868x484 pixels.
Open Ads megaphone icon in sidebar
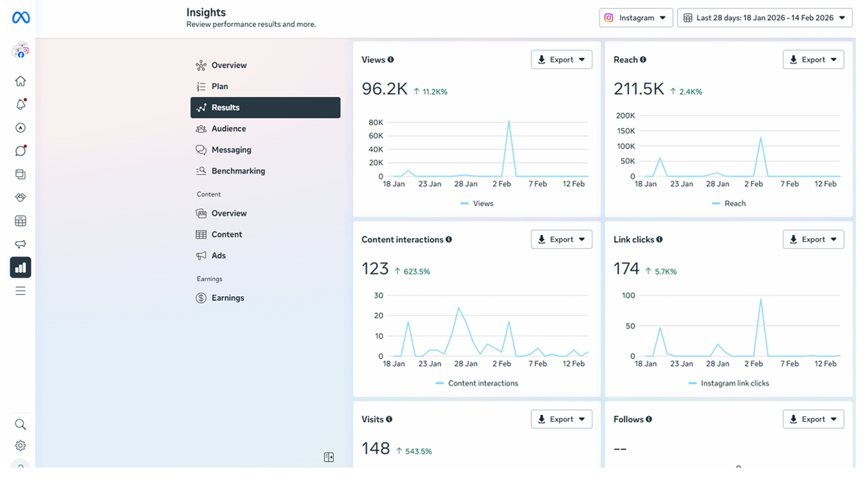point(20,244)
